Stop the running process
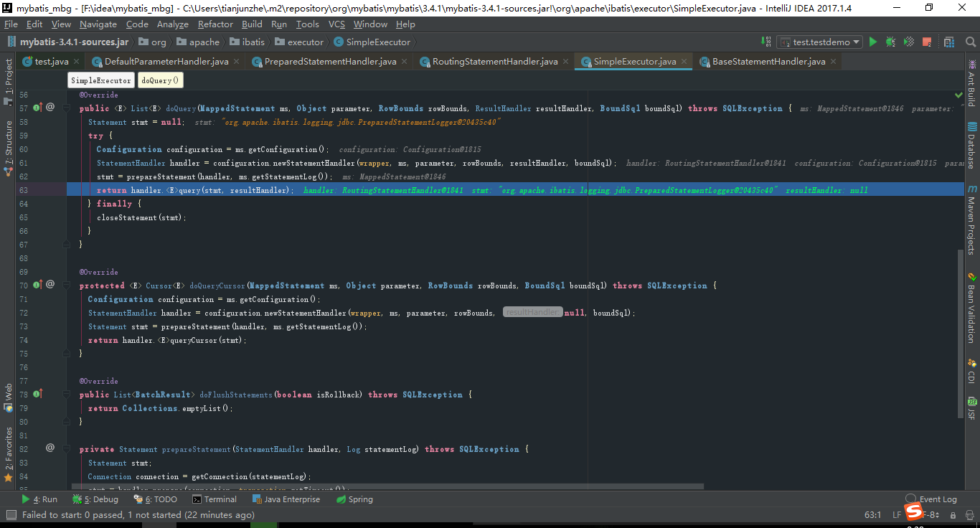The height and width of the screenshot is (528, 980). coord(925,42)
